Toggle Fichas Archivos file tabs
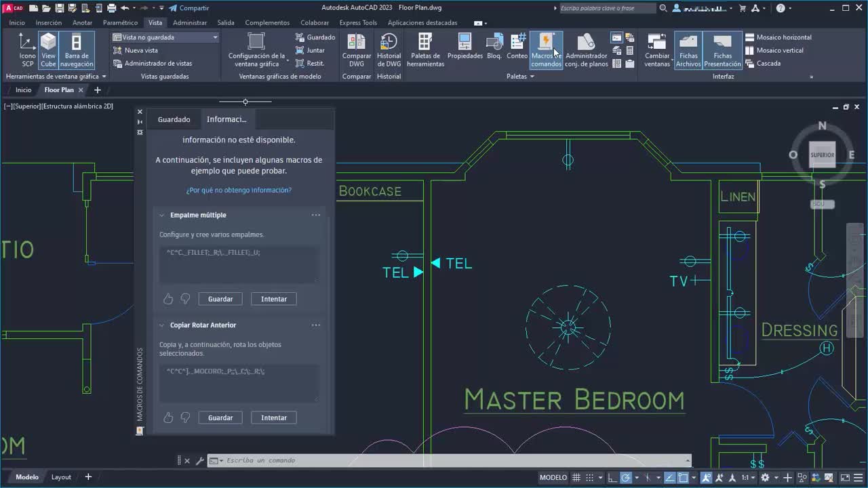 (688, 50)
